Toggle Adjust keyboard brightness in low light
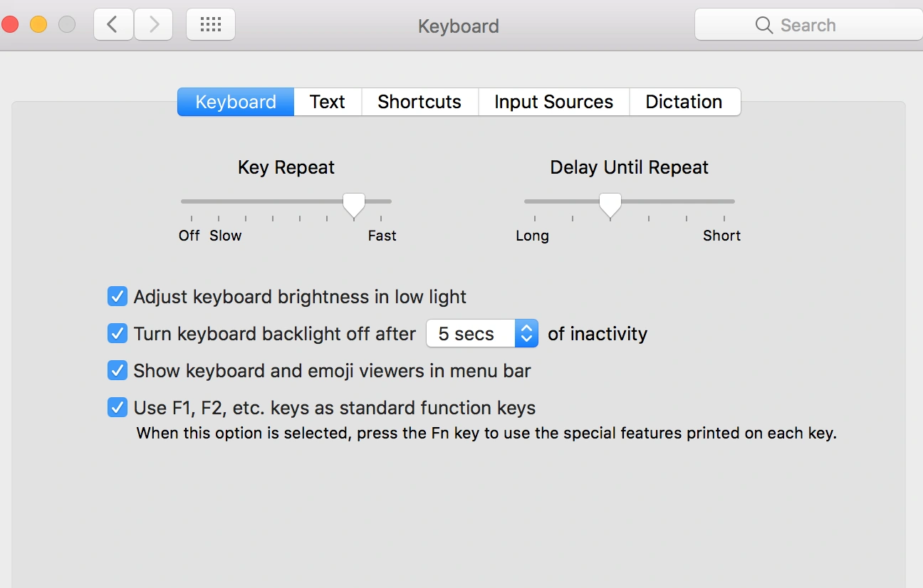 coord(118,297)
